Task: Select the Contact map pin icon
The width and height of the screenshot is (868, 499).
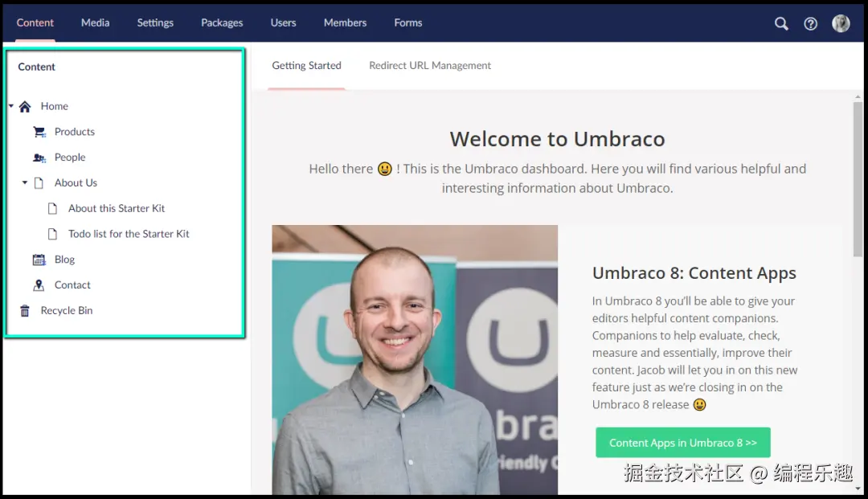Action: pos(39,285)
